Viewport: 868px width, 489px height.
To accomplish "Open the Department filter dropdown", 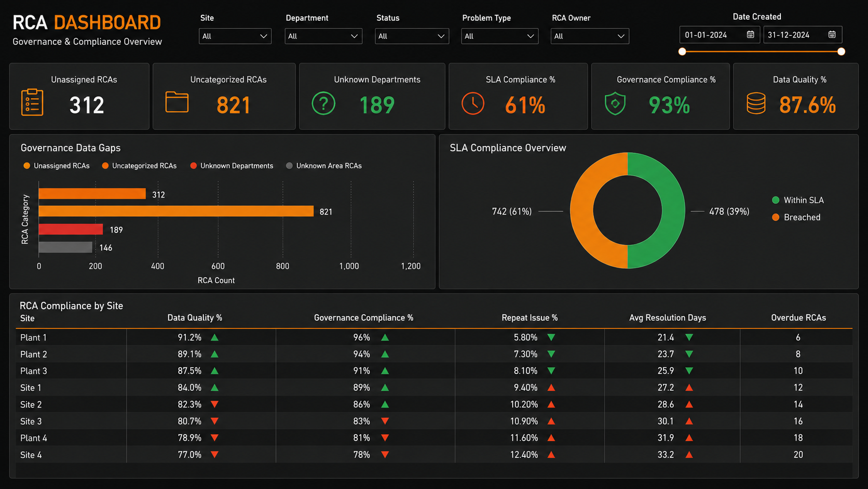I will pos(323,36).
